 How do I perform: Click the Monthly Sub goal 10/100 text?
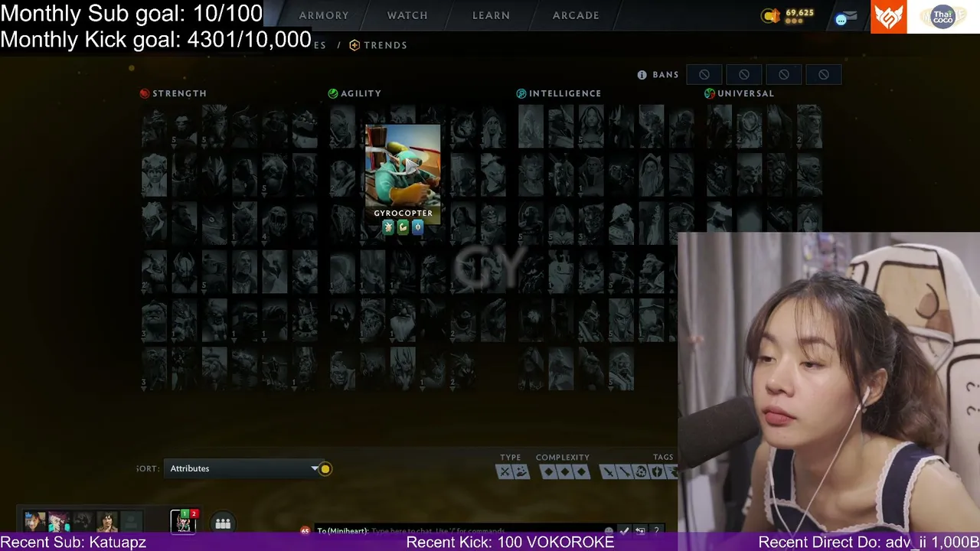point(132,13)
